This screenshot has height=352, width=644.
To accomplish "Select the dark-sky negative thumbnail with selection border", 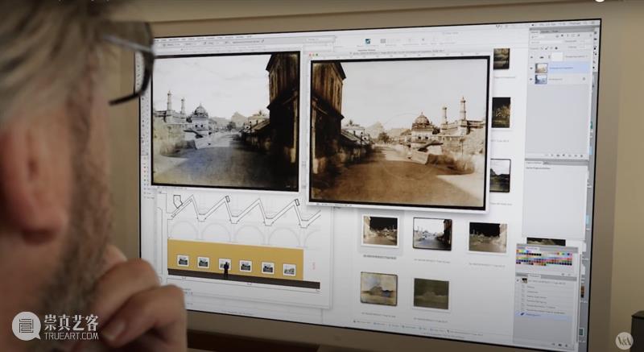I will click(x=380, y=231).
